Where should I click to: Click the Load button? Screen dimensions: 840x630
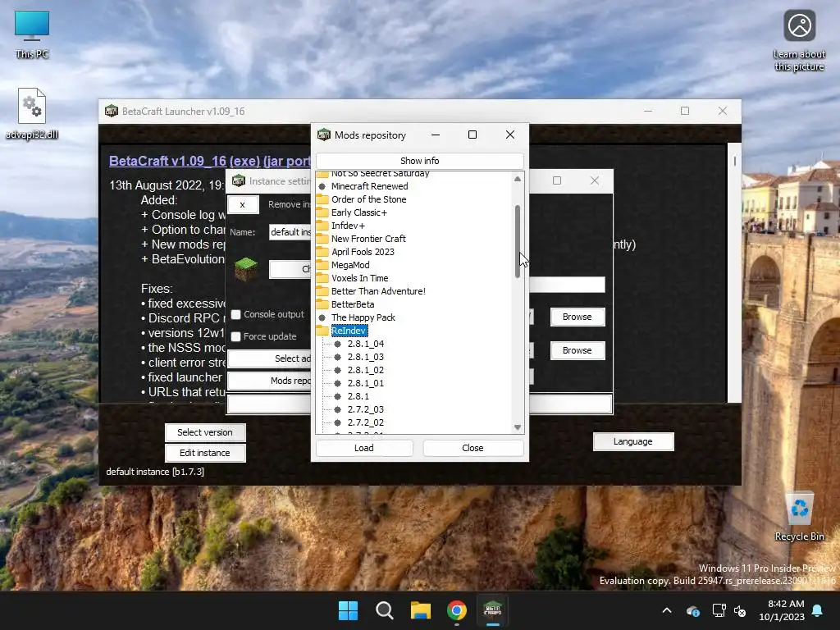pyautogui.click(x=363, y=448)
